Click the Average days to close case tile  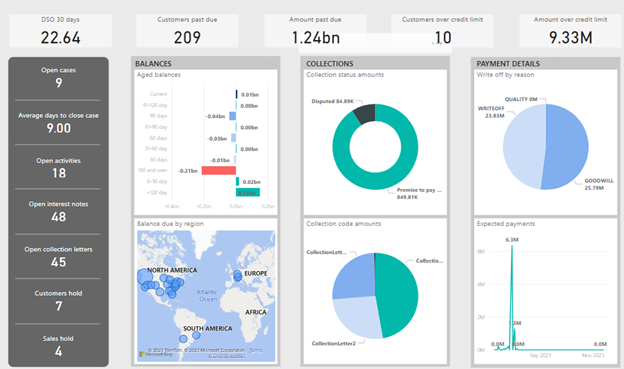pyautogui.click(x=58, y=122)
